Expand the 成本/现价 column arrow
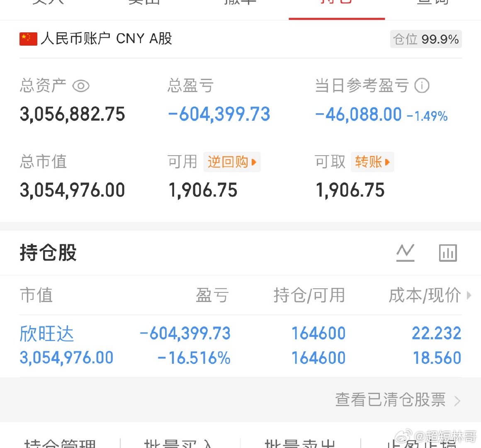Image resolution: width=481 pixels, height=448 pixels. point(469,295)
